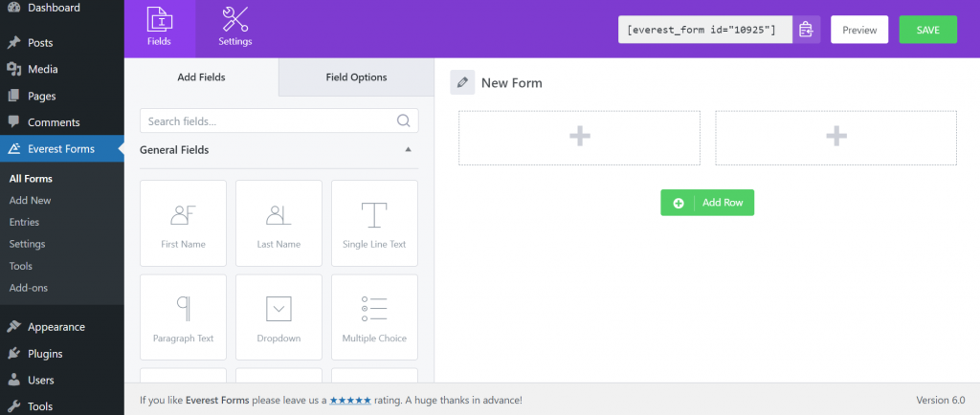Add the Paragraph Text field

click(183, 317)
